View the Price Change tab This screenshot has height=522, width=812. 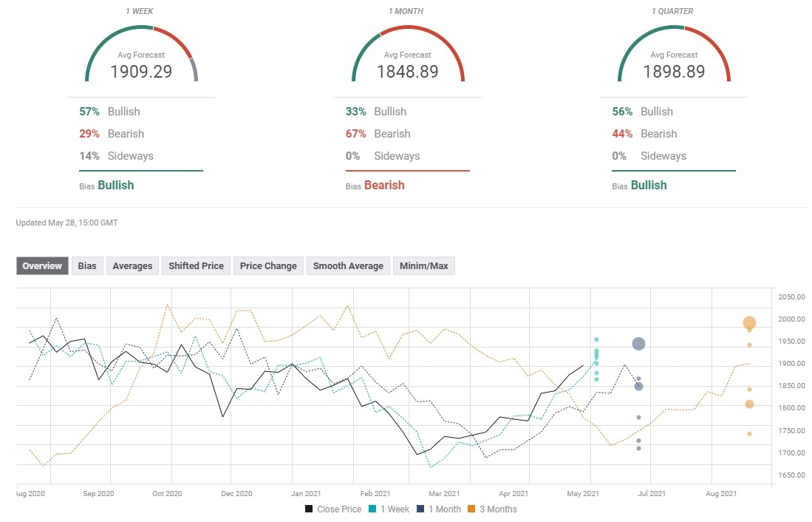click(x=267, y=265)
